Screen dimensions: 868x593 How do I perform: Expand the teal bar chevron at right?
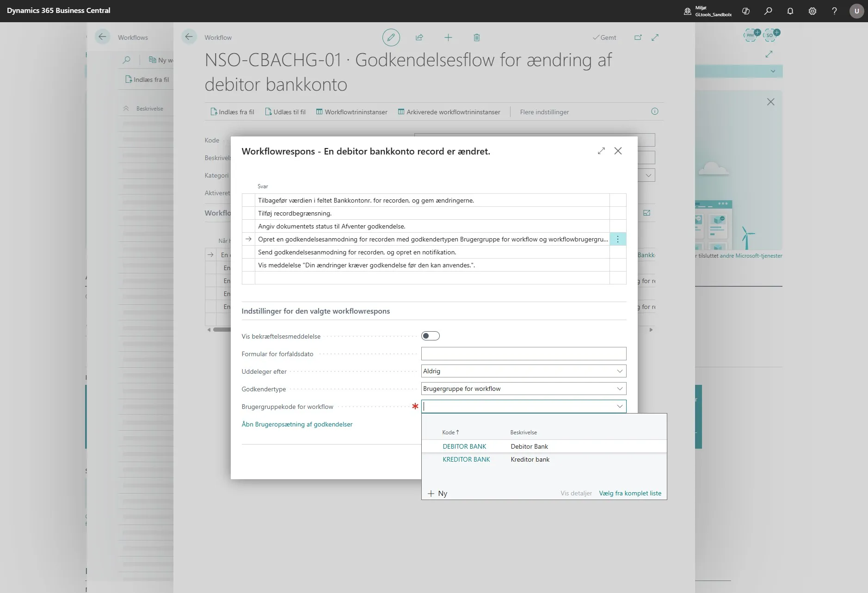click(773, 71)
